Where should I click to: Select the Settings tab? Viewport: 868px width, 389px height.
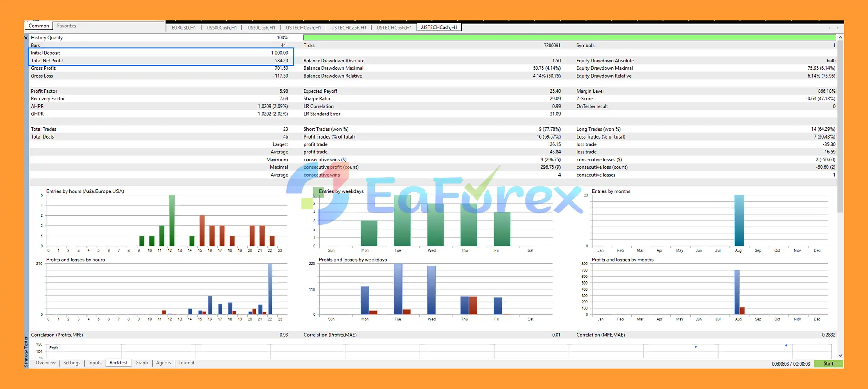click(x=72, y=363)
